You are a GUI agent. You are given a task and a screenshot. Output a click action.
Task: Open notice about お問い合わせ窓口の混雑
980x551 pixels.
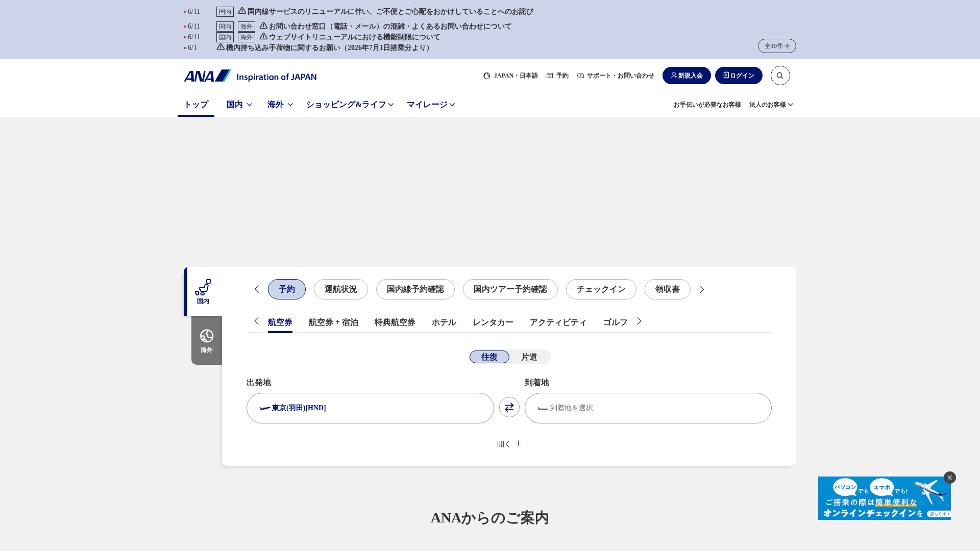pyautogui.click(x=386, y=26)
